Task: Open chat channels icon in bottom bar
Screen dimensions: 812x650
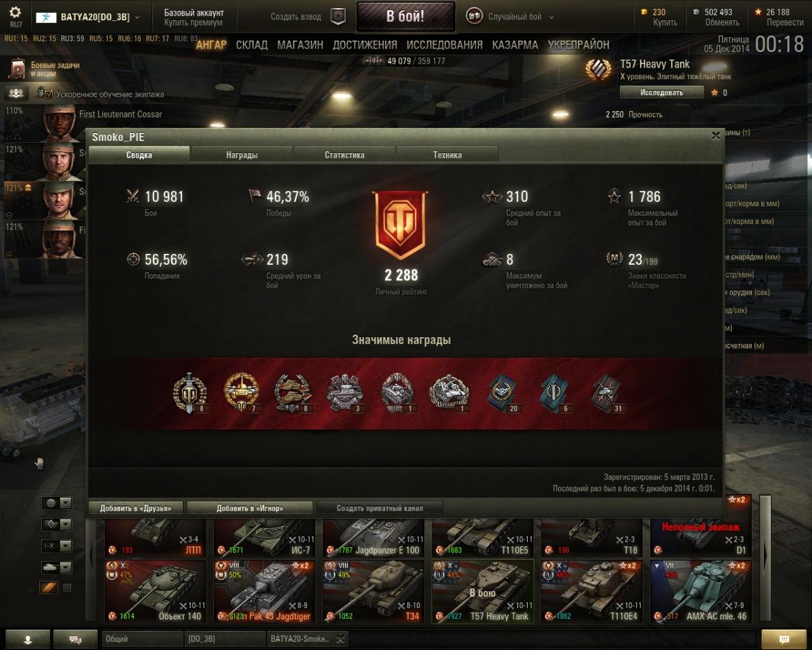Action: pos(75,638)
